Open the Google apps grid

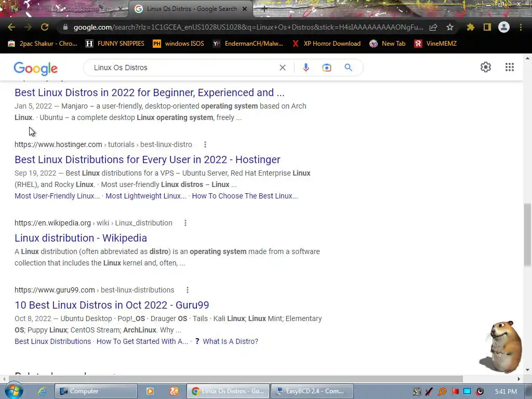[x=509, y=67]
